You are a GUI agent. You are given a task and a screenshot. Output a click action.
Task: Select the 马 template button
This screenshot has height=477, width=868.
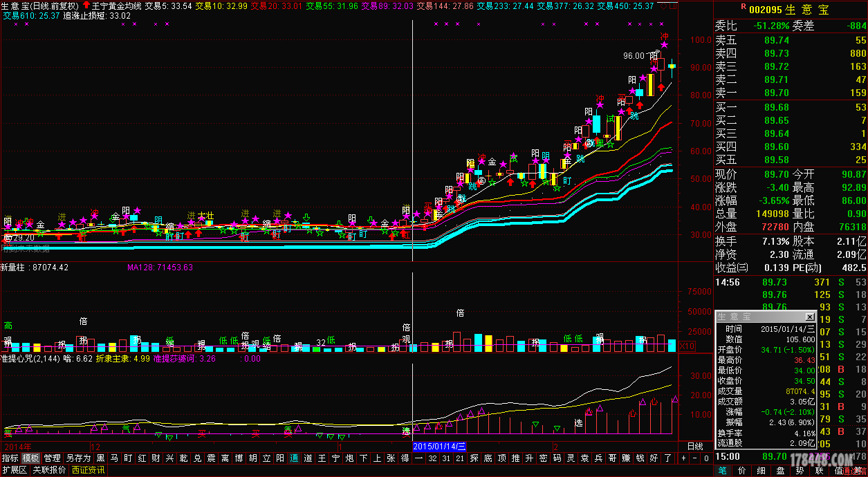[x=114, y=458]
